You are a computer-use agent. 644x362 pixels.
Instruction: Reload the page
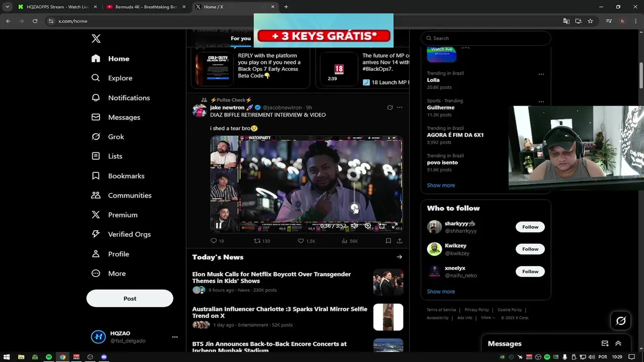pos(35,21)
